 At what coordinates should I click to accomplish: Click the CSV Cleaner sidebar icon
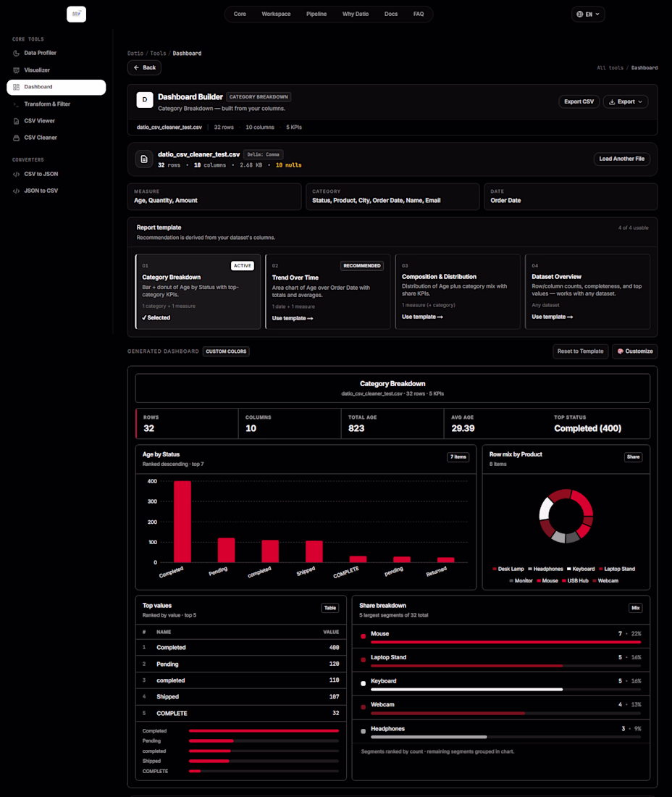16,138
